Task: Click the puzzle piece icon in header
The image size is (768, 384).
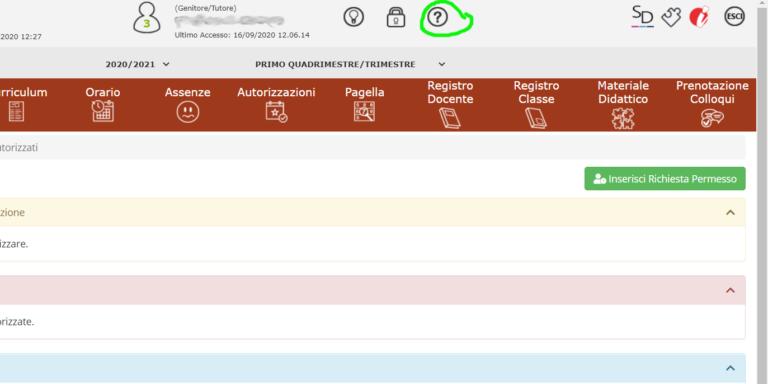Action: (x=671, y=17)
